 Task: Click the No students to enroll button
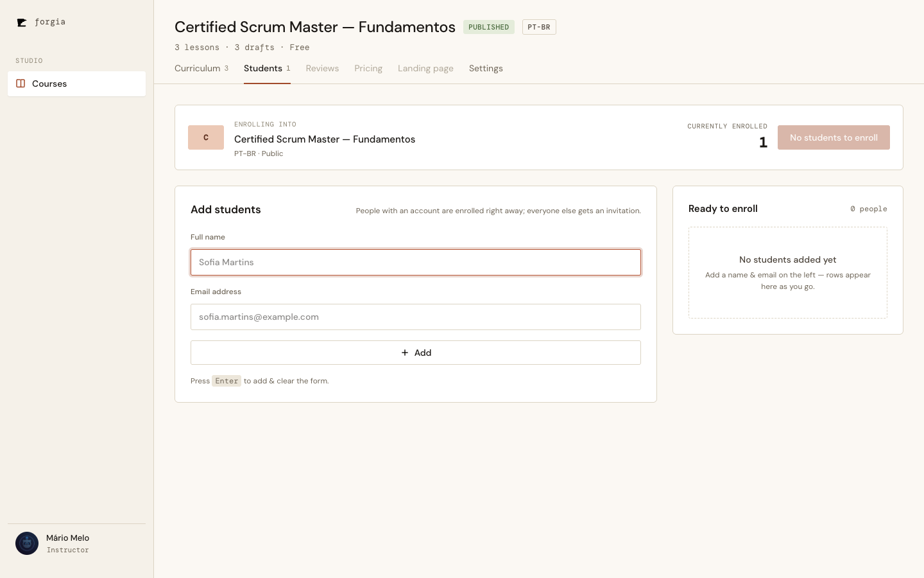pyautogui.click(x=834, y=137)
